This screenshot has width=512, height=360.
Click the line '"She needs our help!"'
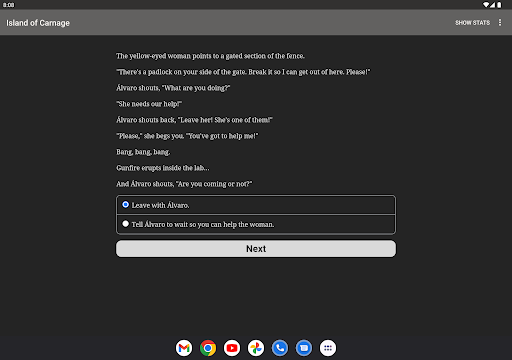pyautogui.click(x=149, y=104)
